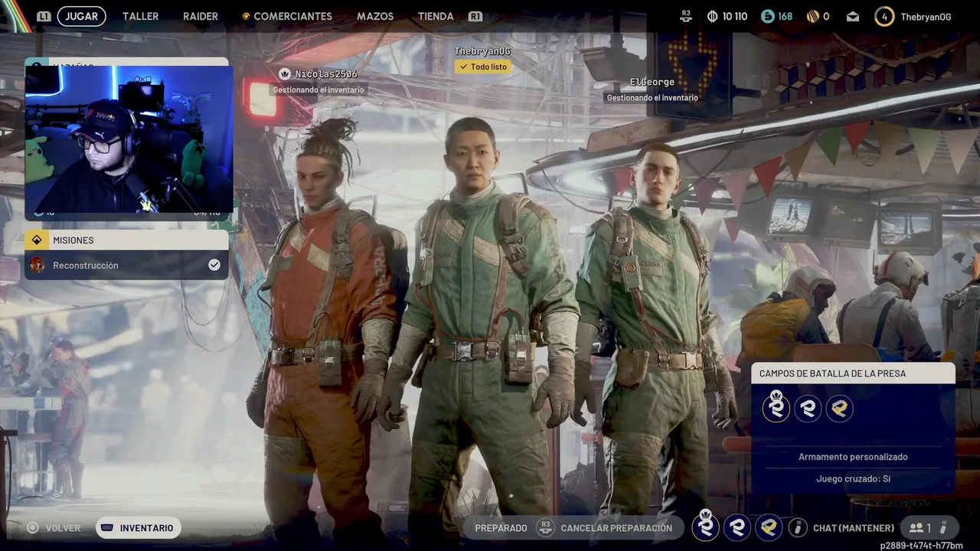Select player name ElGeorge
The height and width of the screenshot is (551, 980).
pos(652,82)
